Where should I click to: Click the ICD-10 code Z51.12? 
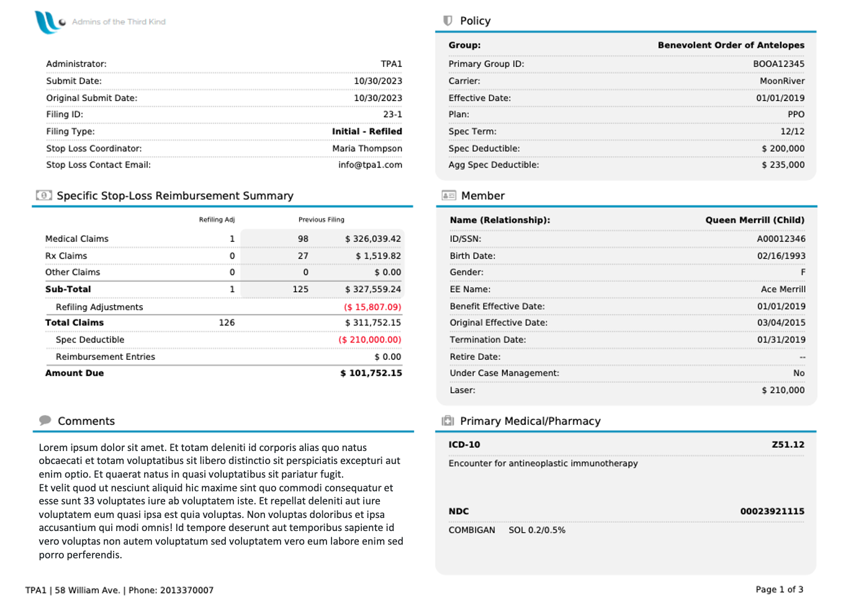[x=788, y=445]
